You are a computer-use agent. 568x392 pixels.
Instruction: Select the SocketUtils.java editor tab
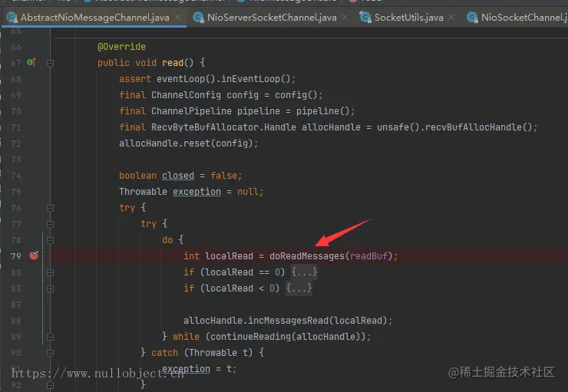tap(408, 18)
